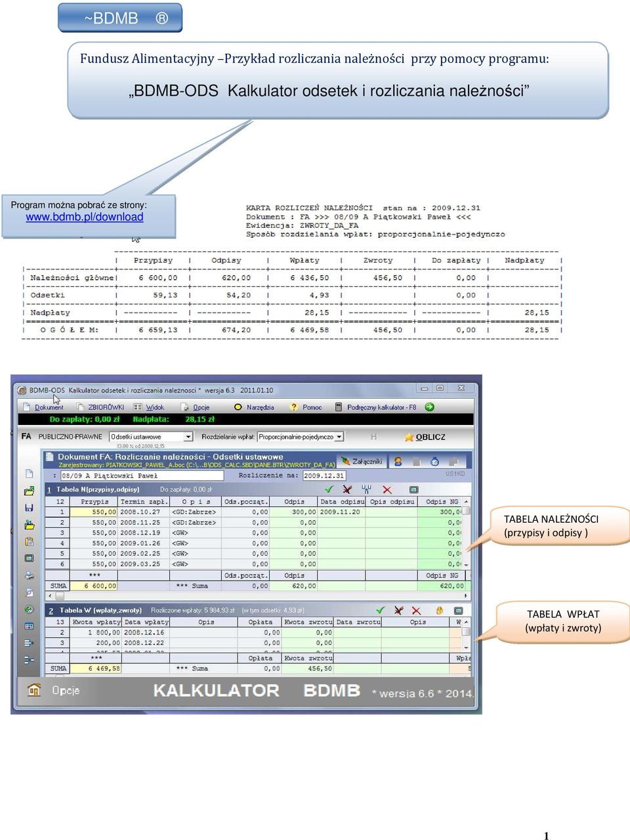Click the Termin zapł. column header
This screenshot has width=630, height=840.
(x=144, y=502)
